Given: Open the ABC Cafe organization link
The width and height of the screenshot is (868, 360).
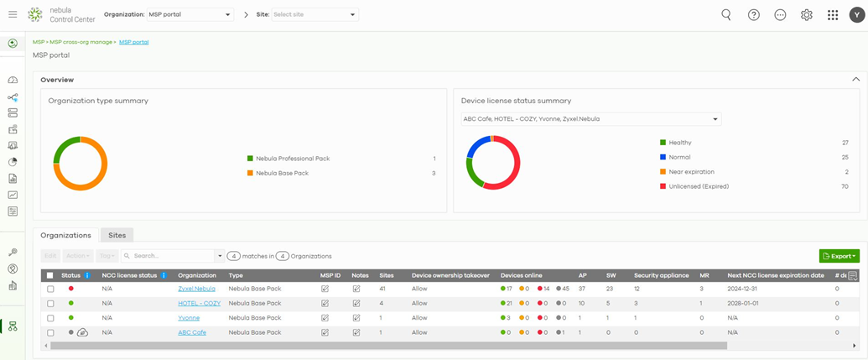Looking at the screenshot, I should coord(192,332).
